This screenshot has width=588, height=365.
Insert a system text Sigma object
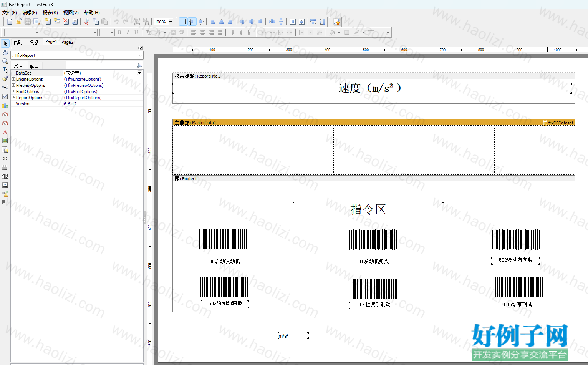(x=5, y=158)
